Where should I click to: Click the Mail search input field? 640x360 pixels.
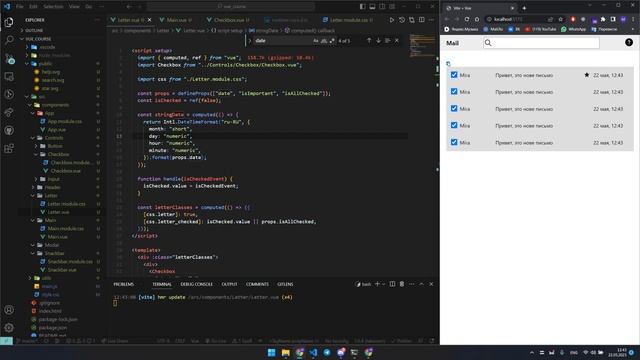(x=541, y=42)
